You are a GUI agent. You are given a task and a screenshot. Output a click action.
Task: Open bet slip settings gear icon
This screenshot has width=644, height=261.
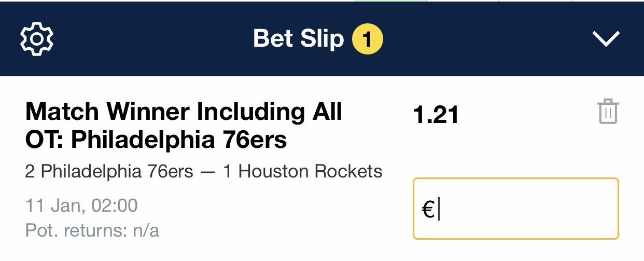pyautogui.click(x=36, y=38)
